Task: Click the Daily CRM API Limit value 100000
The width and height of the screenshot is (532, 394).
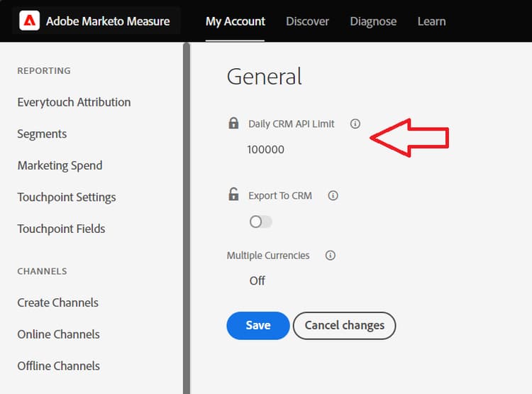Action: [x=266, y=150]
